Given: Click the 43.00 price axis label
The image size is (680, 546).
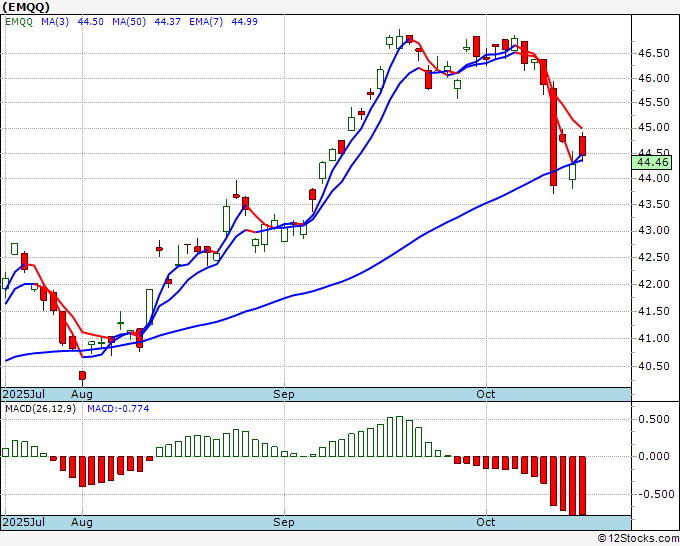Looking at the screenshot, I should click(654, 231).
